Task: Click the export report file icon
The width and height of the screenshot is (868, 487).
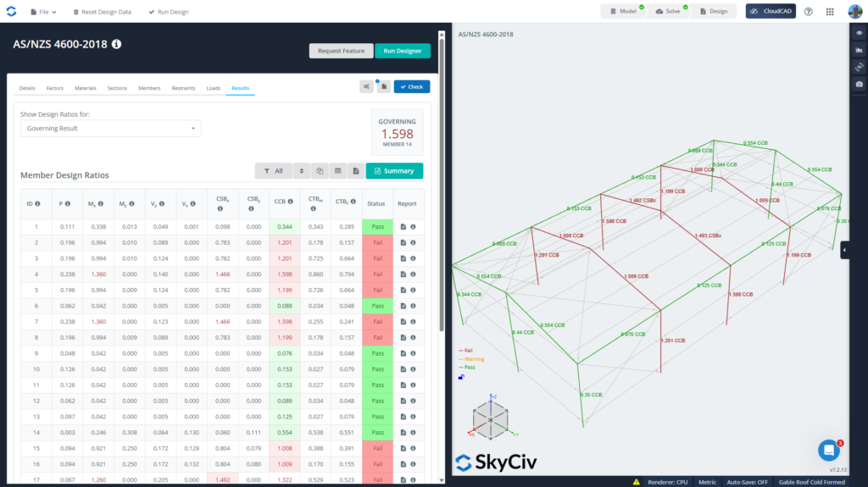Action: pyautogui.click(x=356, y=171)
